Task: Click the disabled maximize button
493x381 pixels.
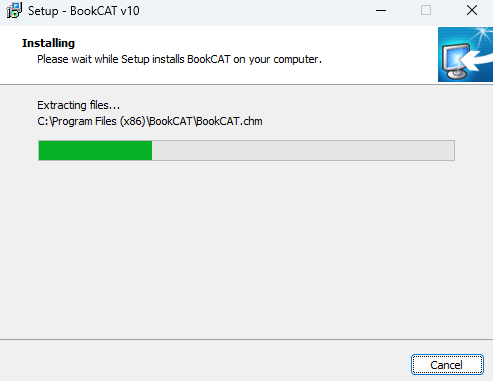Action: click(426, 11)
